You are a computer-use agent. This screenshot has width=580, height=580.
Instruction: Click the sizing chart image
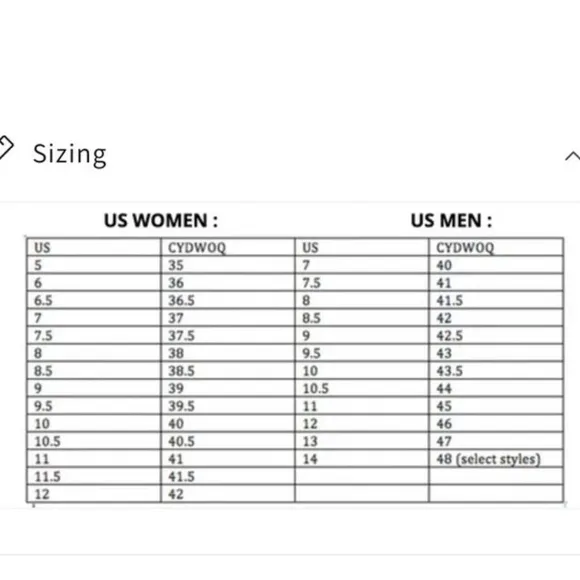pyautogui.click(x=290, y=355)
